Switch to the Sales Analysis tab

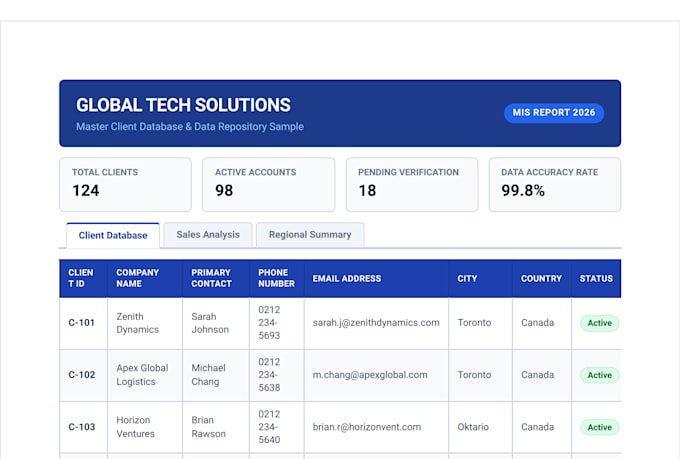[x=208, y=235]
